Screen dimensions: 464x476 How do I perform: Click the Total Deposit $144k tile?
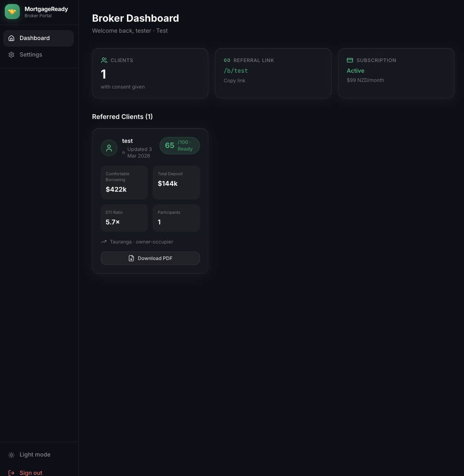[x=176, y=182]
